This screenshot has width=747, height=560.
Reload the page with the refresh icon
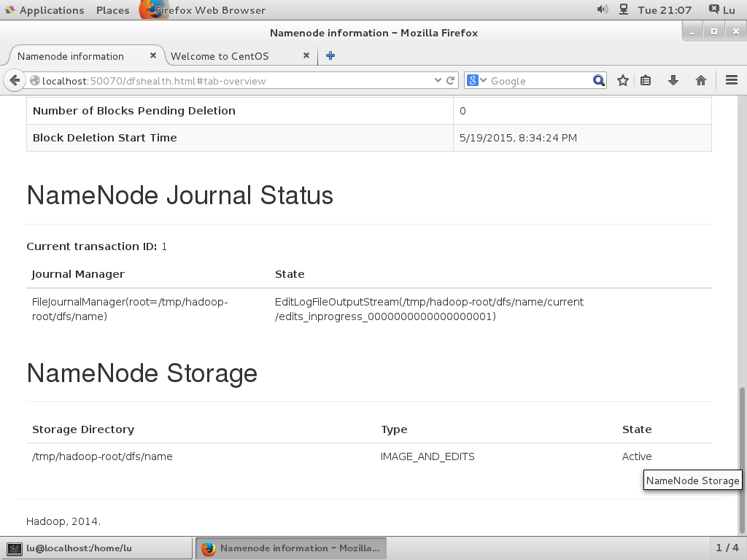(x=451, y=80)
